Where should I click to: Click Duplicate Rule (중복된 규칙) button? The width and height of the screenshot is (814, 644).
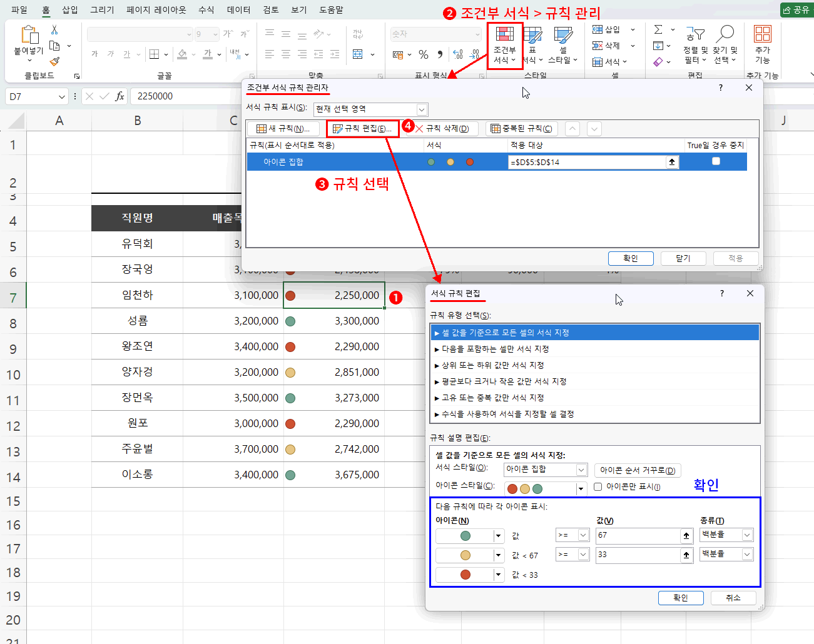(522, 129)
